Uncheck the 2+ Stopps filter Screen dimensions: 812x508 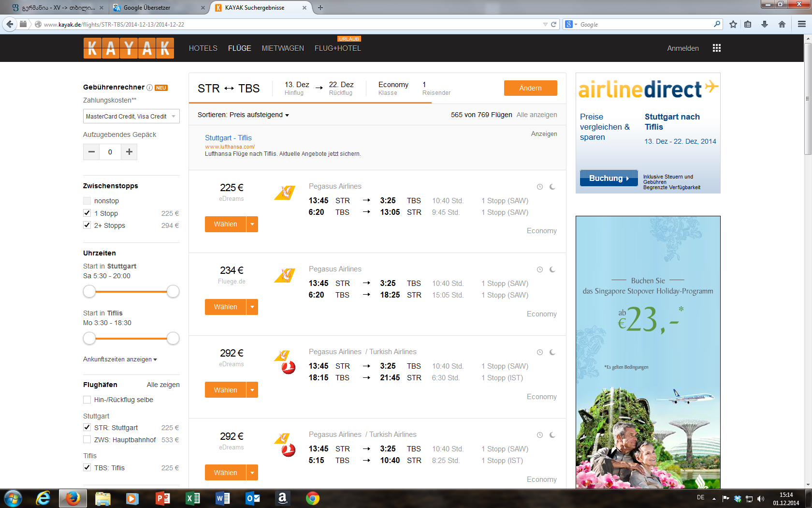[x=87, y=225]
